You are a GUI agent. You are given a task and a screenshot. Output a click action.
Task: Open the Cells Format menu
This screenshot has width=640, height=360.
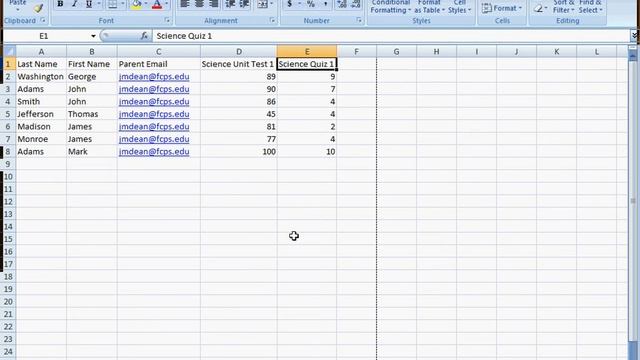(502, 8)
